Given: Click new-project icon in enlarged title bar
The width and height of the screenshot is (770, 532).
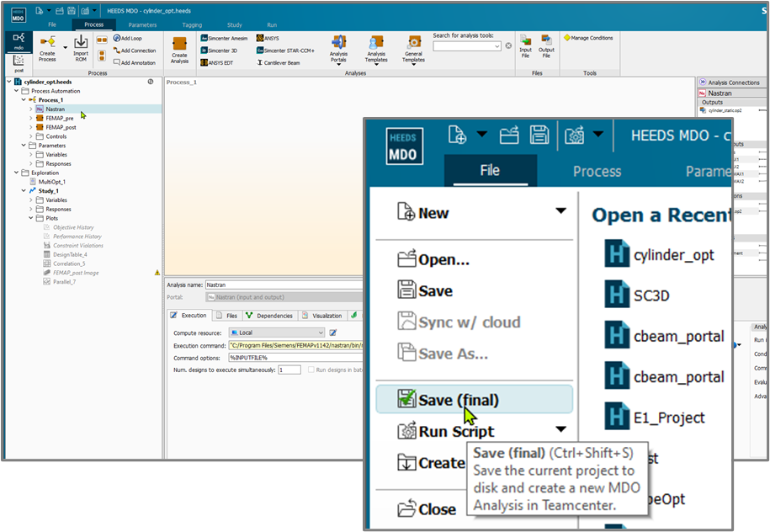Looking at the screenshot, I should tap(458, 135).
